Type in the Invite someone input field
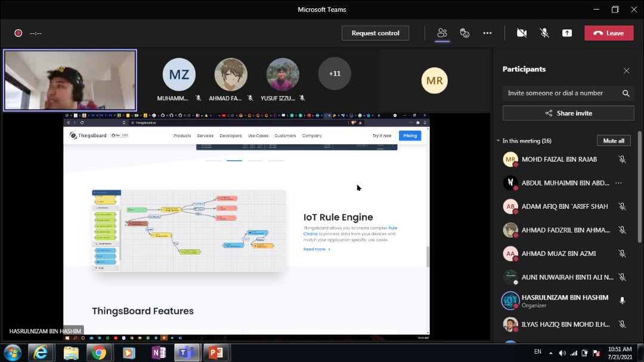 click(x=561, y=93)
